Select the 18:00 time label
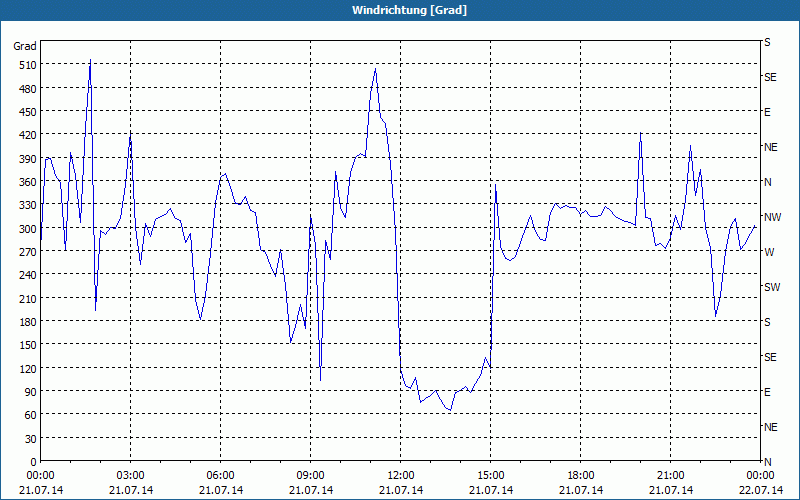This screenshot has height=500, width=800. click(581, 476)
